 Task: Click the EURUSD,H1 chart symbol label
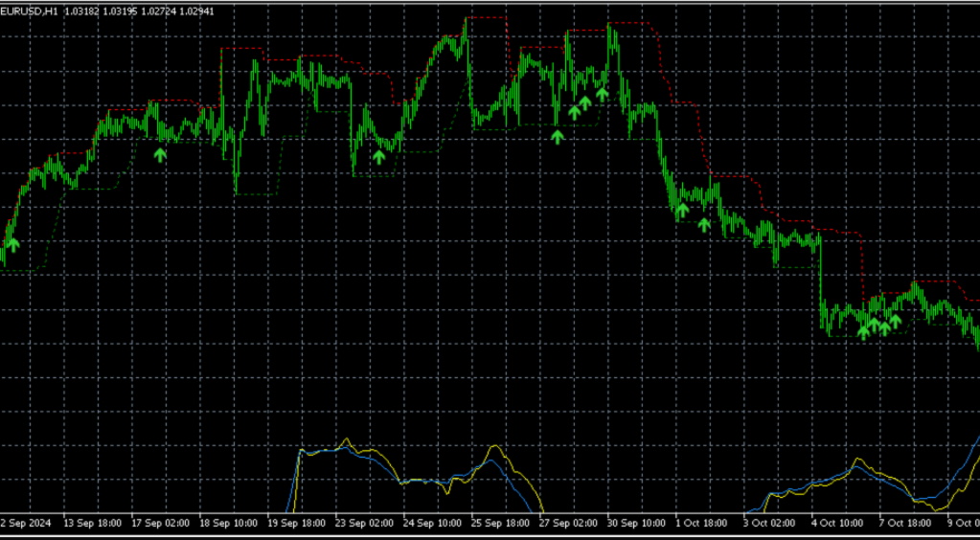click(x=30, y=11)
